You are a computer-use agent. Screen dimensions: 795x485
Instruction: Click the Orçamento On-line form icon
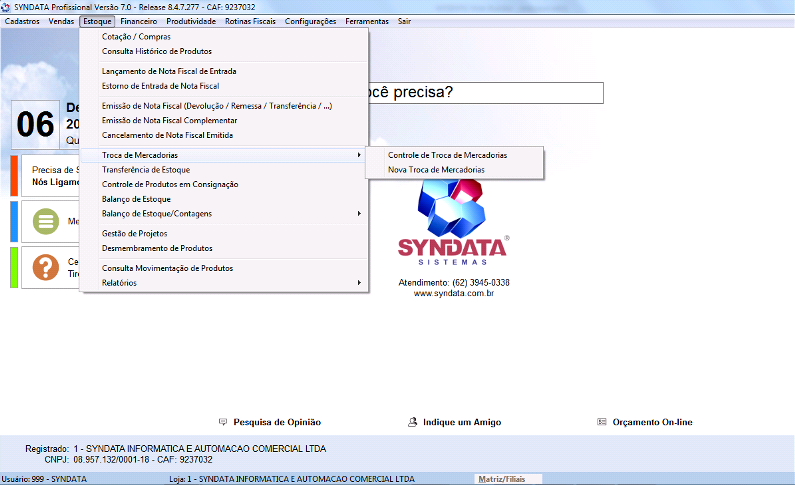(x=602, y=422)
